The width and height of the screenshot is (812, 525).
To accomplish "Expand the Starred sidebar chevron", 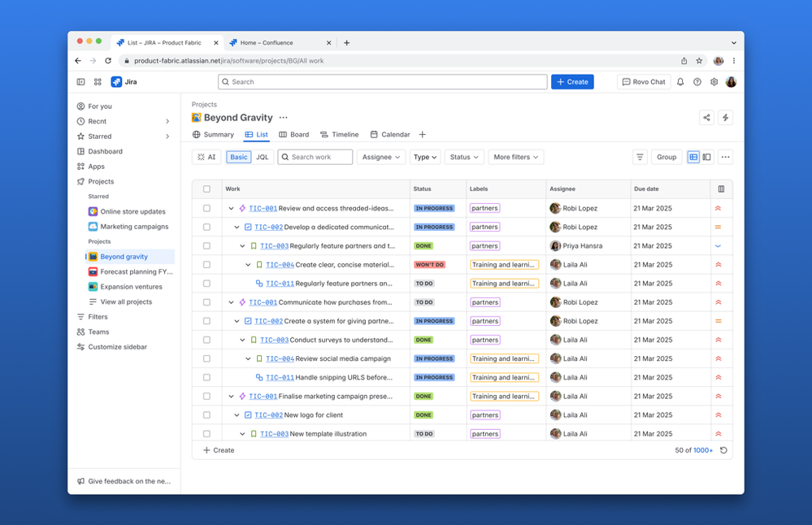I will pyautogui.click(x=167, y=137).
